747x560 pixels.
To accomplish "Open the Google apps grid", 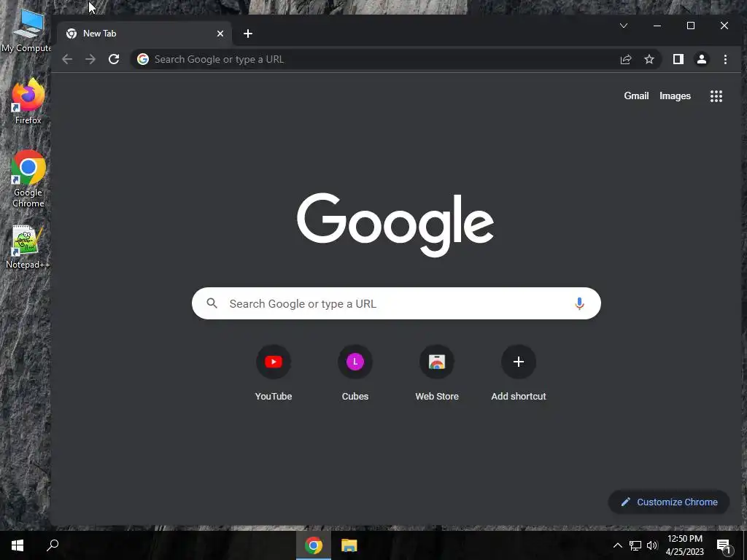I will pyautogui.click(x=716, y=96).
